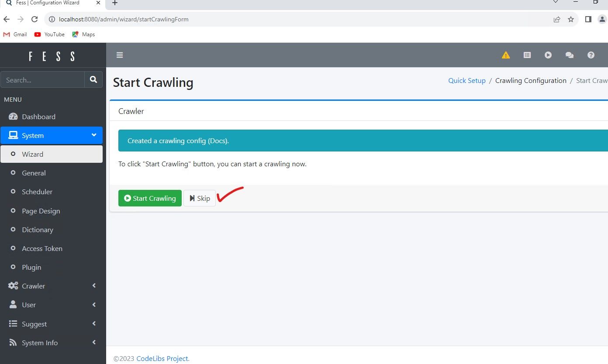Screen dimensions: 608x364
Task: Click the share icon in address bar
Action: pyautogui.click(x=557, y=19)
